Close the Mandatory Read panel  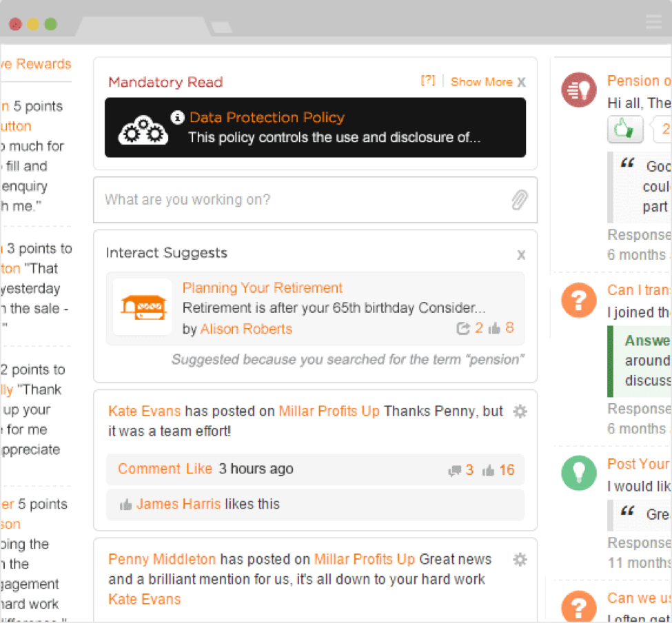pos(521,82)
